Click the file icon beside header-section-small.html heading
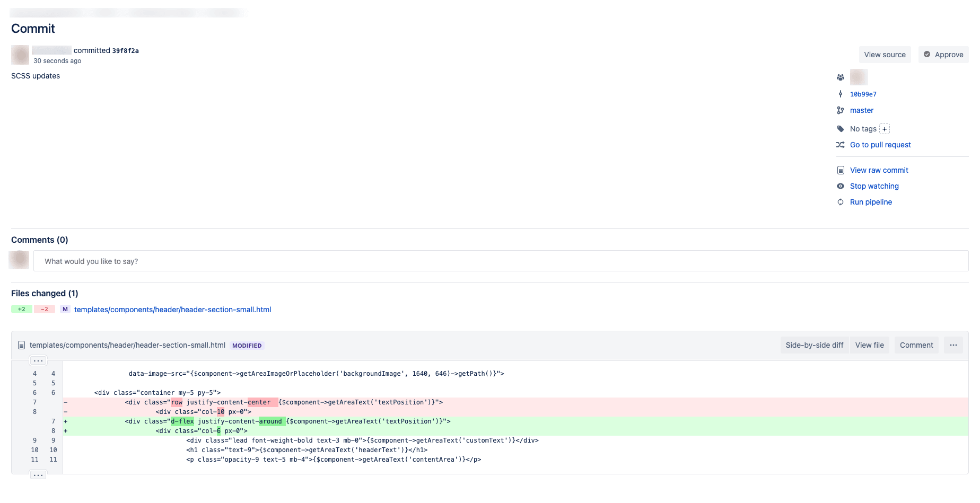 coord(21,345)
